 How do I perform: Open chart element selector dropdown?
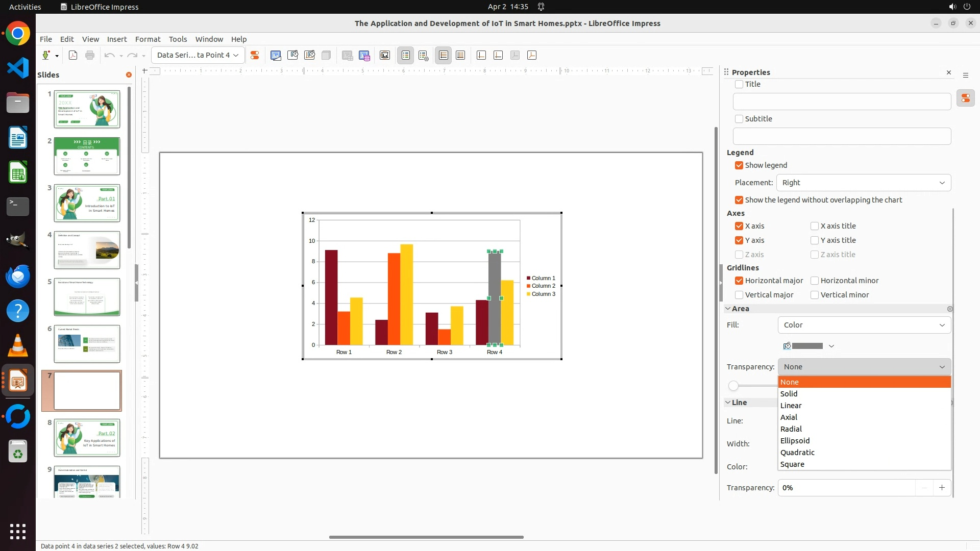[x=198, y=55]
